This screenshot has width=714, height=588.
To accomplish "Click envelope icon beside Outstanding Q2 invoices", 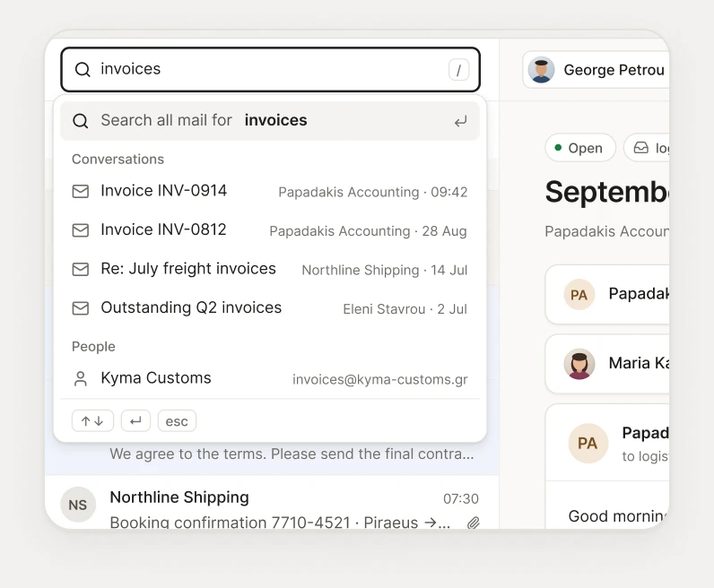I will [81, 308].
